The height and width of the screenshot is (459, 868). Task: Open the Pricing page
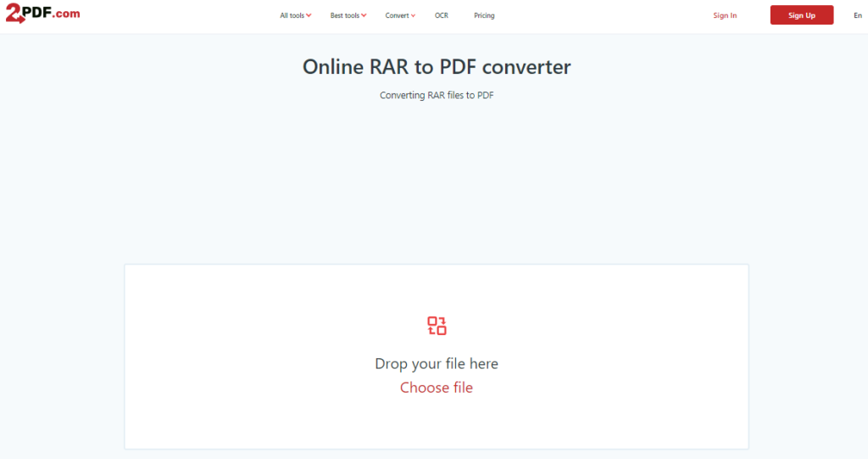484,15
